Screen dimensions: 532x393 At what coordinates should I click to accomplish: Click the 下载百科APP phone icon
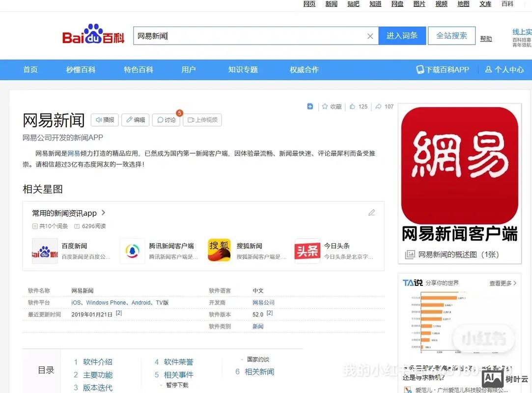[x=420, y=69]
